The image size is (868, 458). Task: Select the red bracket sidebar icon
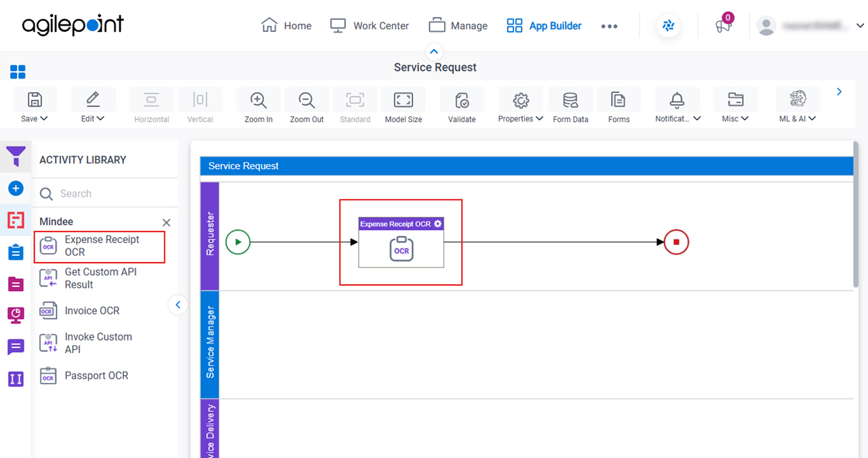click(16, 220)
